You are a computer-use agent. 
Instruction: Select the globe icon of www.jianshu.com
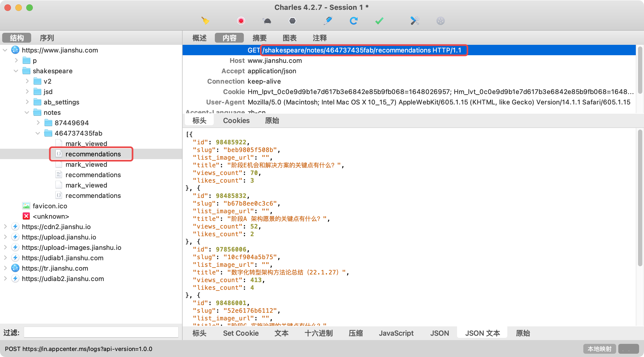click(x=15, y=50)
